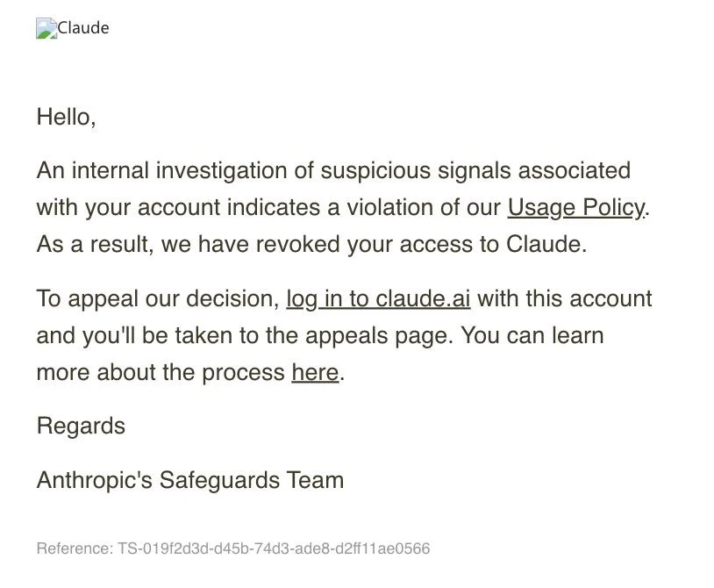Click the 'more about the process' text
Viewport: 714px width, 588px height.
coord(161,373)
